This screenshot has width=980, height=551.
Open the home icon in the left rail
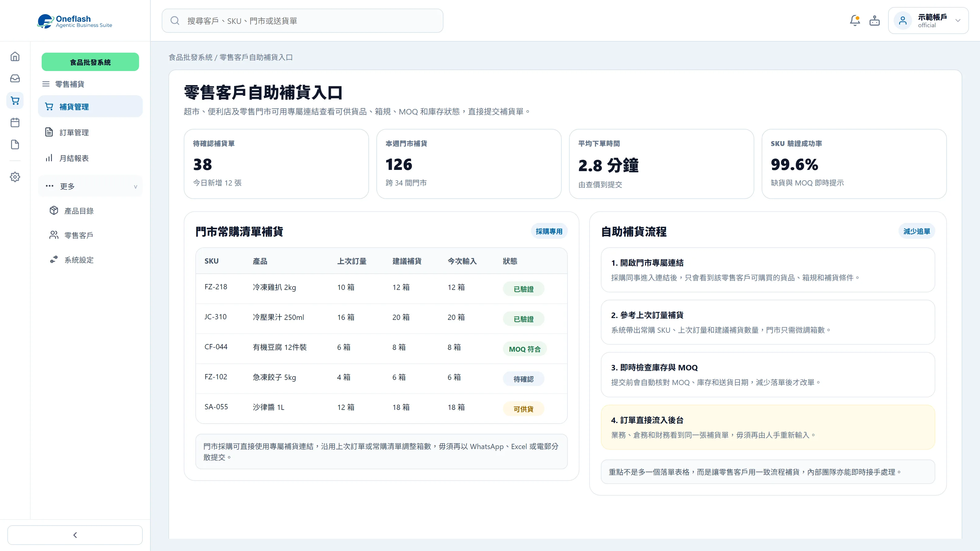pyautogui.click(x=15, y=56)
